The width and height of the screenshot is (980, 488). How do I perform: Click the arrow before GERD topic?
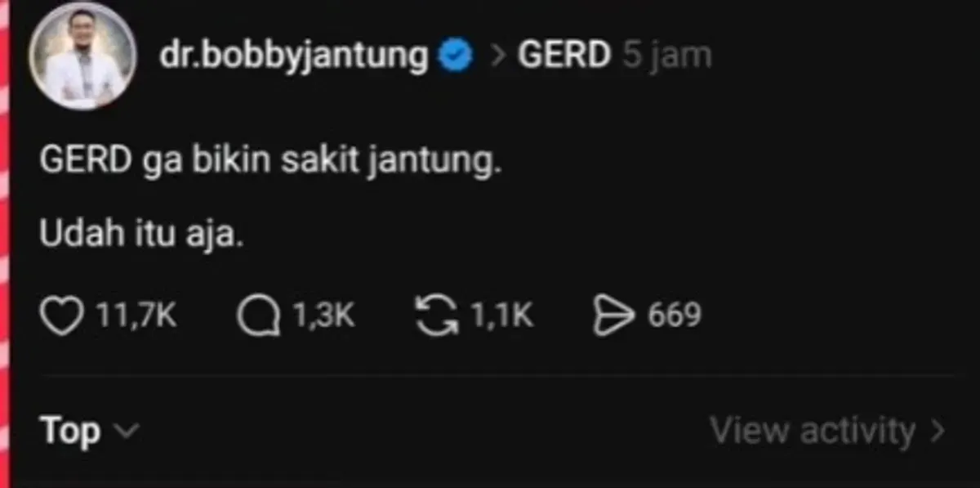497,56
